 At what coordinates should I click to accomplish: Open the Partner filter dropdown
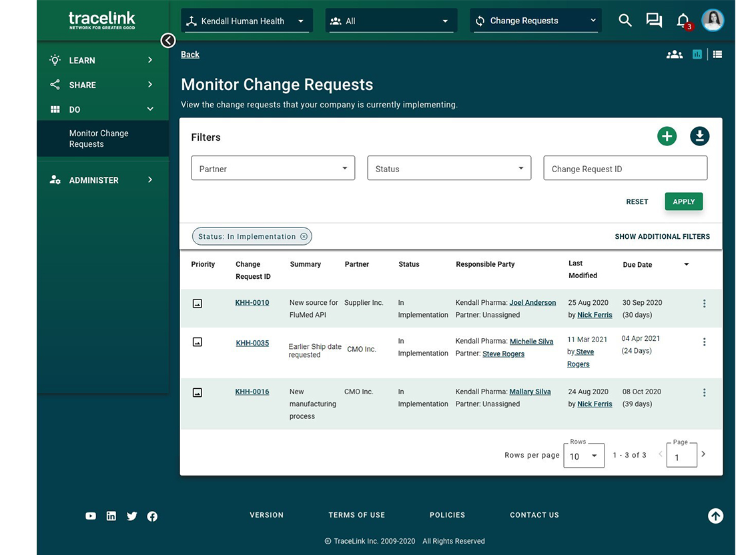click(273, 168)
